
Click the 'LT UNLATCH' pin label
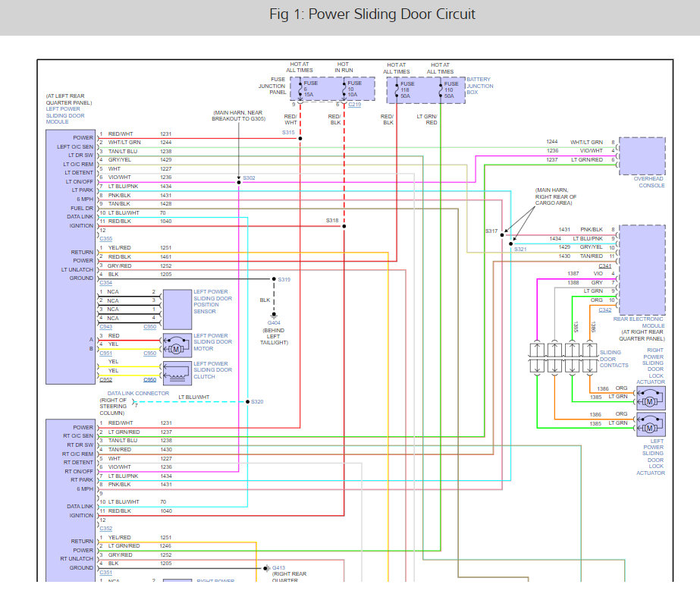(77, 270)
